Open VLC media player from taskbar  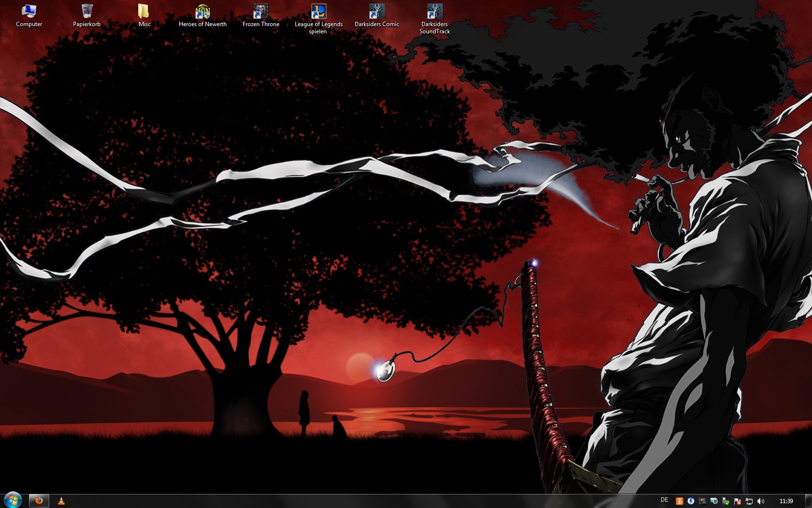pos(61,501)
